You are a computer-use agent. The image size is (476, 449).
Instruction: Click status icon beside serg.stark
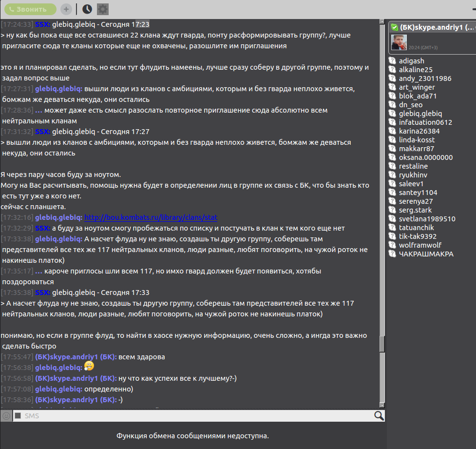pos(393,210)
